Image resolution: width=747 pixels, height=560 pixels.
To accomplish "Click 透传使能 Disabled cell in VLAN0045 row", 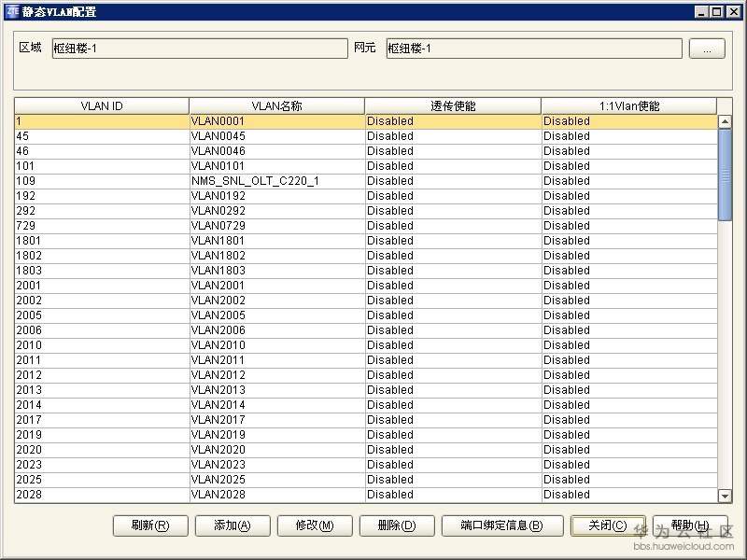I will click(453, 136).
